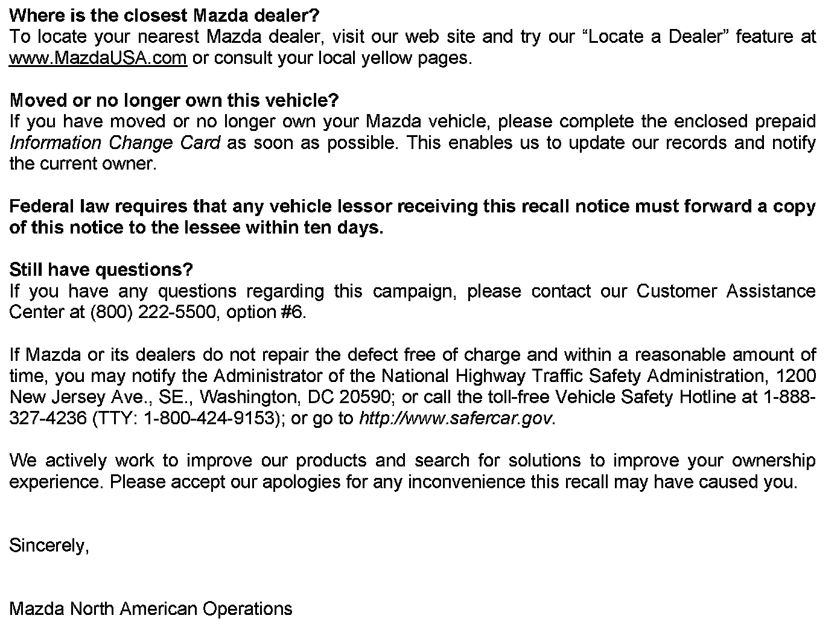
Task: Click the "Vehicle Safety Hotline" text
Action: (x=644, y=397)
